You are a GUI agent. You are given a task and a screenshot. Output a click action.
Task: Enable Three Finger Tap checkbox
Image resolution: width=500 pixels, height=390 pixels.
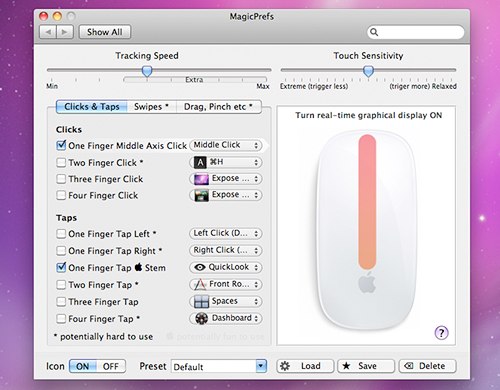point(61,302)
